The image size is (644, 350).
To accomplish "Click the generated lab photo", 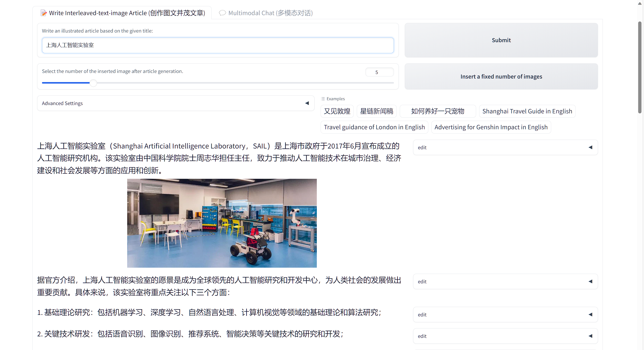I will point(222,223).
